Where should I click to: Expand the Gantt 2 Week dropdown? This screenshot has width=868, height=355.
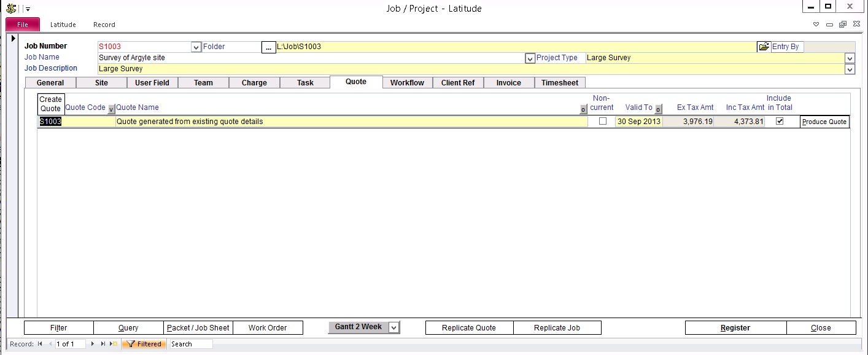tap(393, 327)
